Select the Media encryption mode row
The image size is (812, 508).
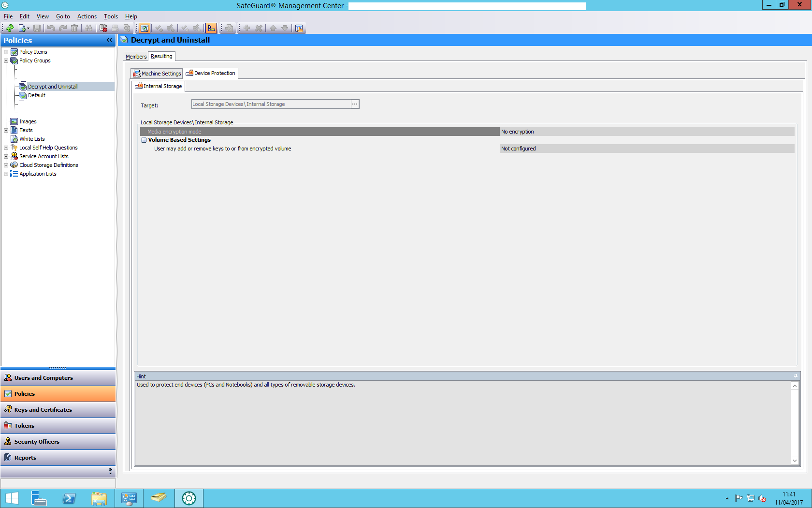tap(319, 132)
